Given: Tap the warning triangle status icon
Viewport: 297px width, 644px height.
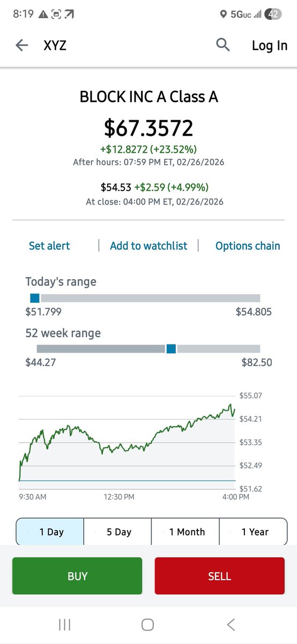Looking at the screenshot, I should point(42,14).
